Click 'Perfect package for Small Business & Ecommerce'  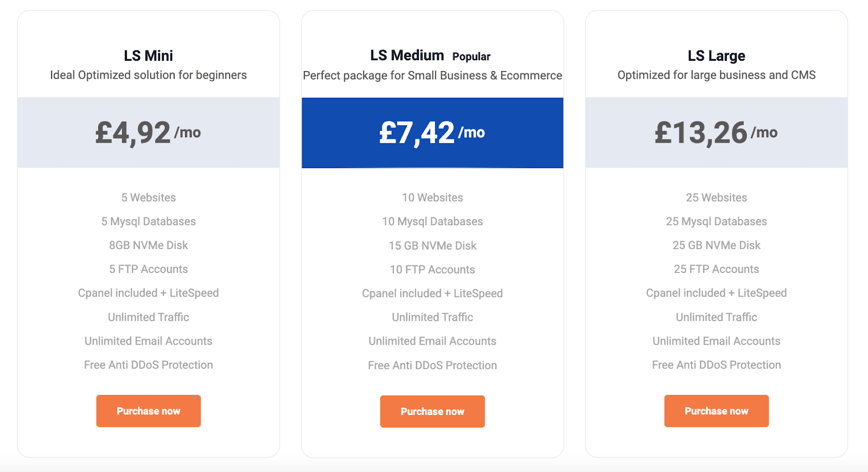(432, 75)
